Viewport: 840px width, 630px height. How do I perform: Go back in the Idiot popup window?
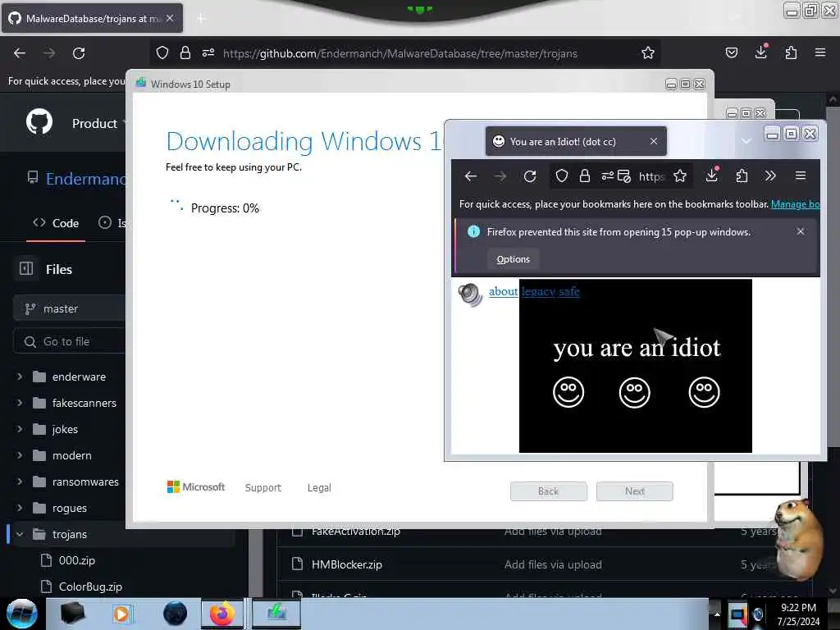(470, 176)
